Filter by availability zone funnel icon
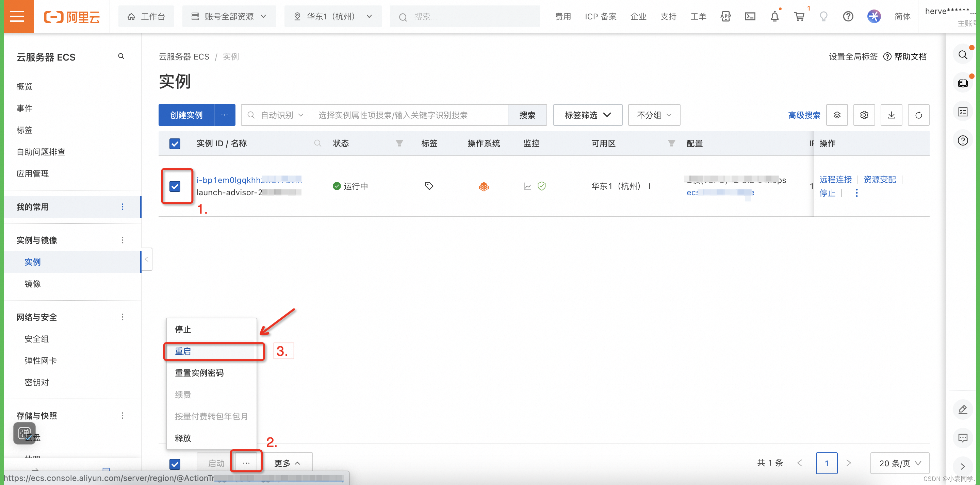The height and width of the screenshot is (485, 980). click(671, 144)
